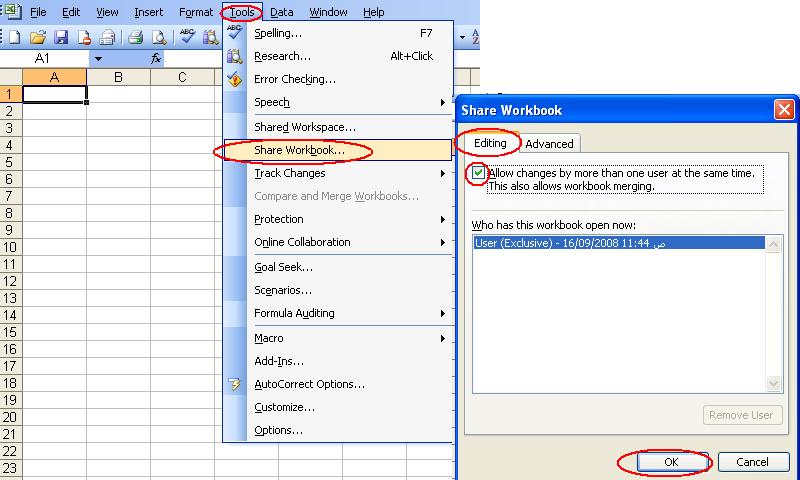
Task: Open Print Preview from the toolbar
Action: click(159, 37)
